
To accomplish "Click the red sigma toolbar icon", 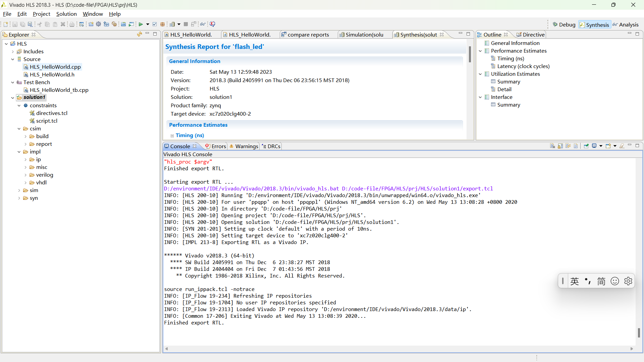I will tap(212, 24).
